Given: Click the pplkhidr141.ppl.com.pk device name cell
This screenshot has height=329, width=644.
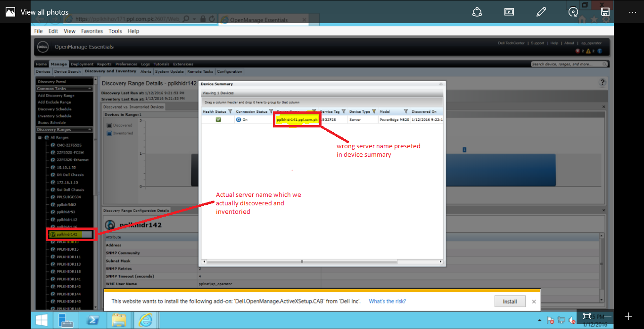Looking at the screenshot, I should pos(297,120).
